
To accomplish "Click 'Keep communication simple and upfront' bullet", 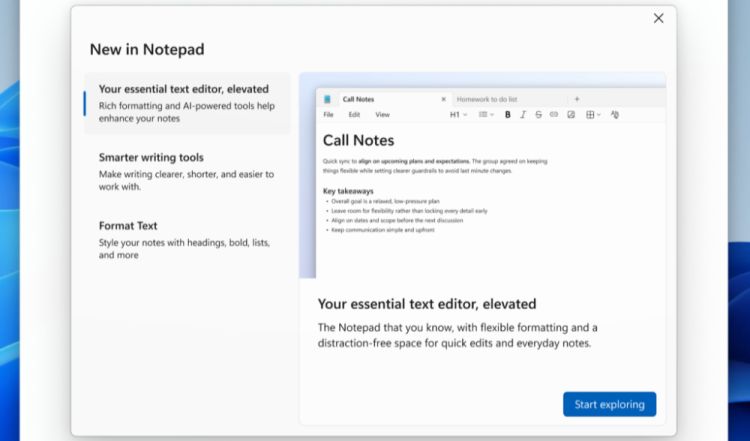I will [x=383, y=230].
